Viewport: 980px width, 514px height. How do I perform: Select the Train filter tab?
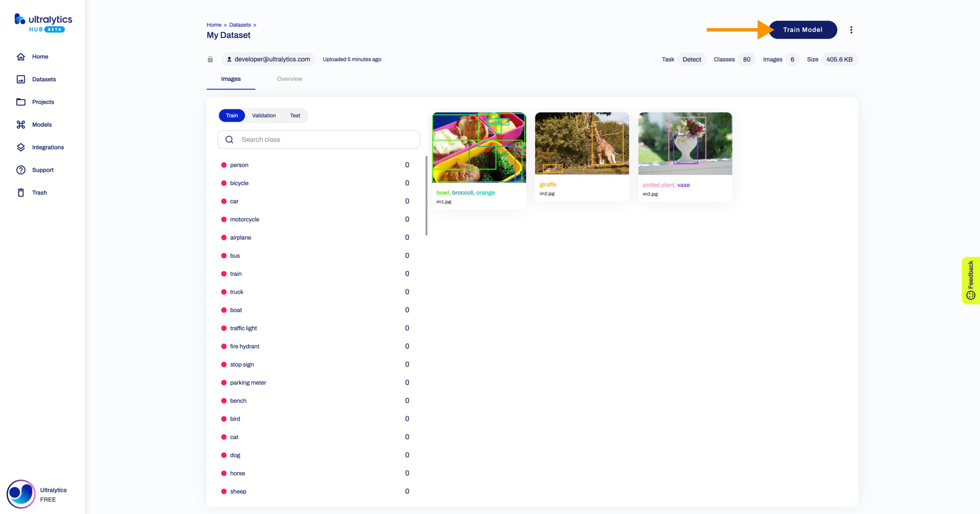[x=232, y=116]
